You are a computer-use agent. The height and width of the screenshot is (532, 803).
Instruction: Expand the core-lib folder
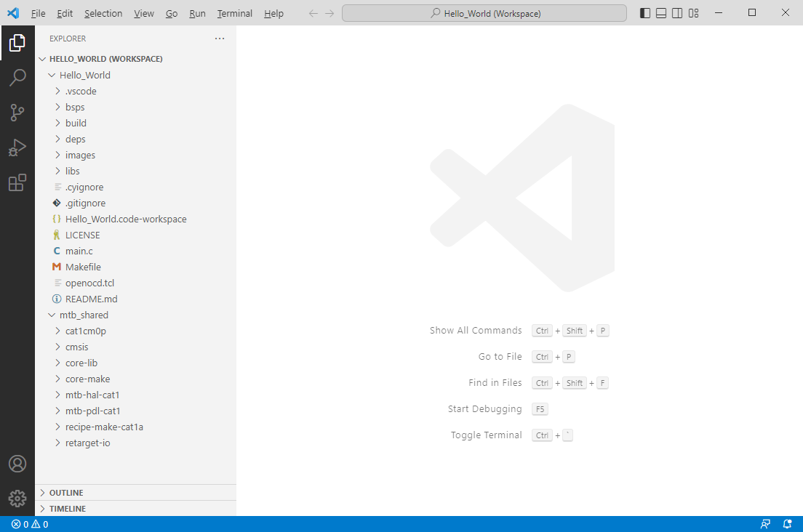[136, 363]
